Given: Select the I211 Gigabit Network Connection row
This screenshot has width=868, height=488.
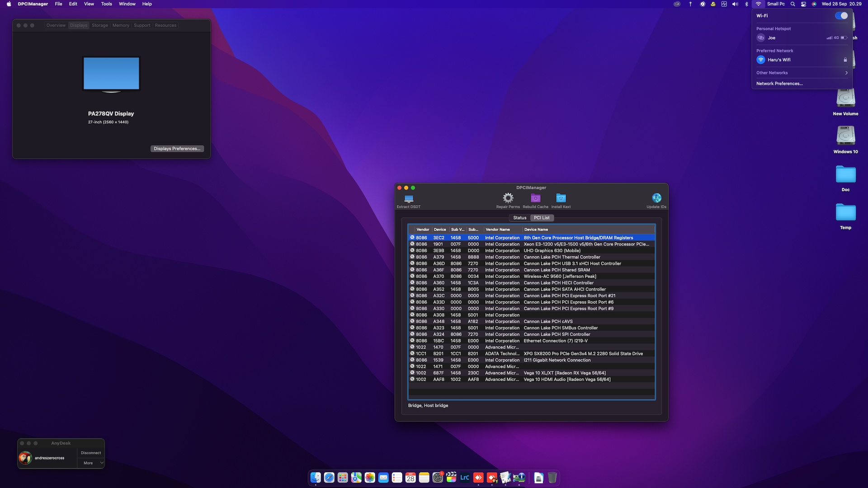Looking at the screenshot, I should tap(531, 360).
